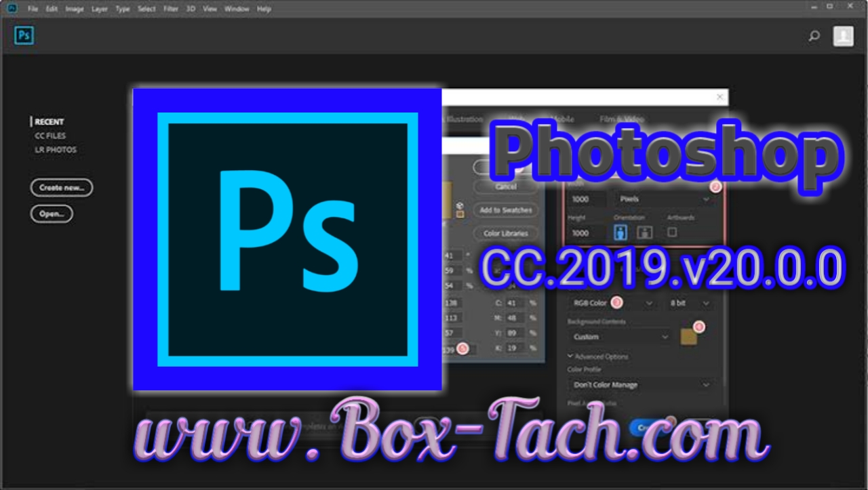
Task: Select the LR PHOTOS section
Action: (x=56, y=150)
